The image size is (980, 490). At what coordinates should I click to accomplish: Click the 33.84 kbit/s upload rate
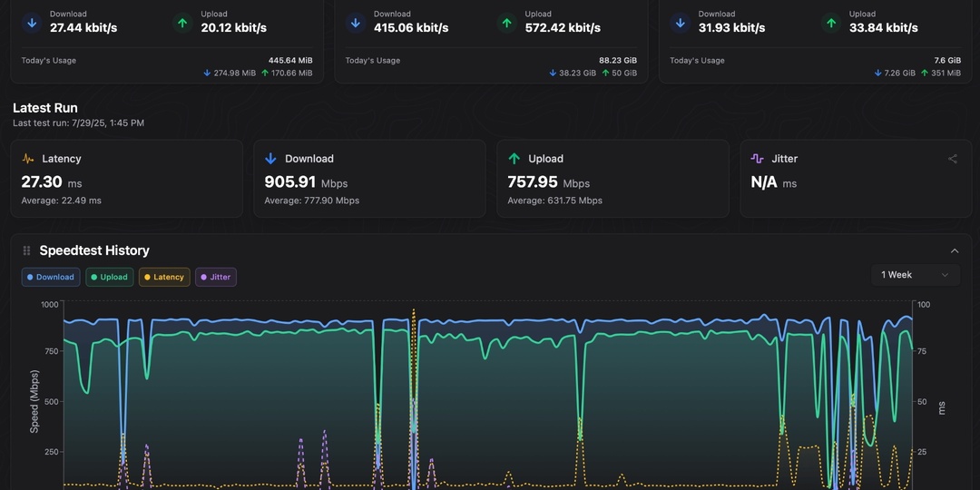[x=883, y=28]
